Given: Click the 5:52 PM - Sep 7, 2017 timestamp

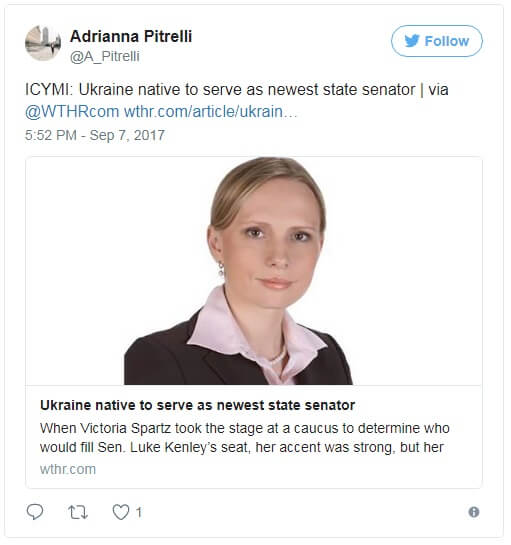Looking at the screenshot, I should tap(95, 135).
